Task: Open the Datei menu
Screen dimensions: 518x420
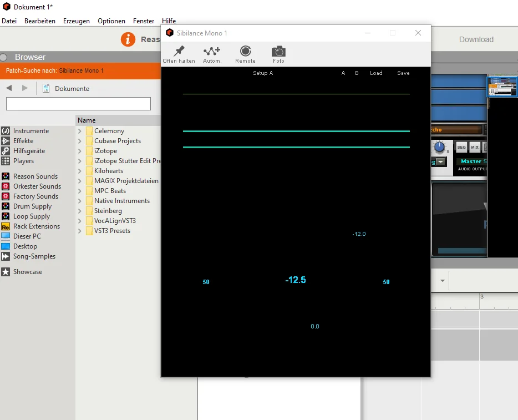Action: click(9, 21)
